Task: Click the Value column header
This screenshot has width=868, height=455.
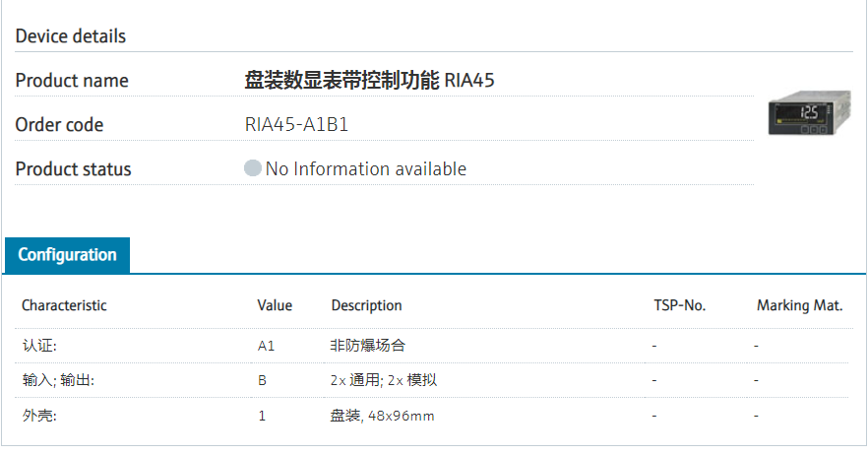Action: pyautogui.click(x=275, y=305)
